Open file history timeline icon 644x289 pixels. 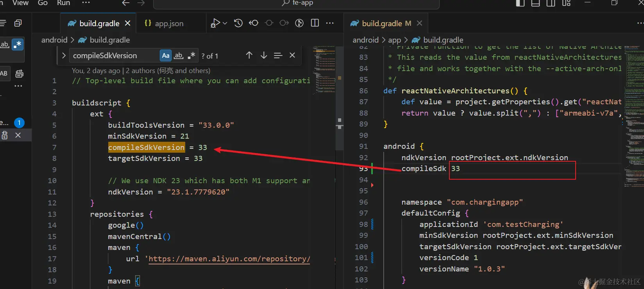coord(238,23)
